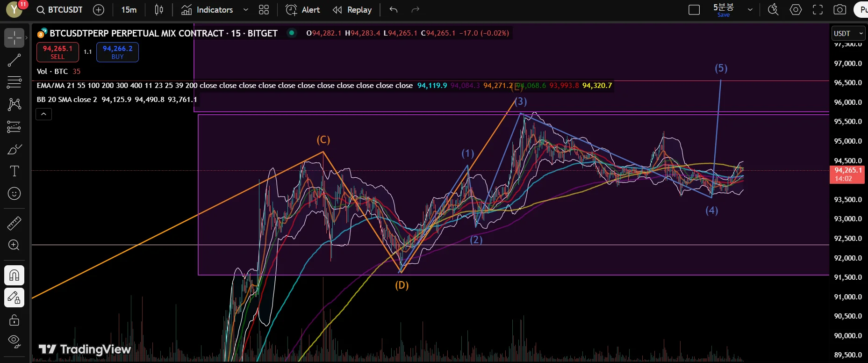Click the red SELL 94,265.1 button
This screenshot has height=363, width=868.
coord(57,52)
